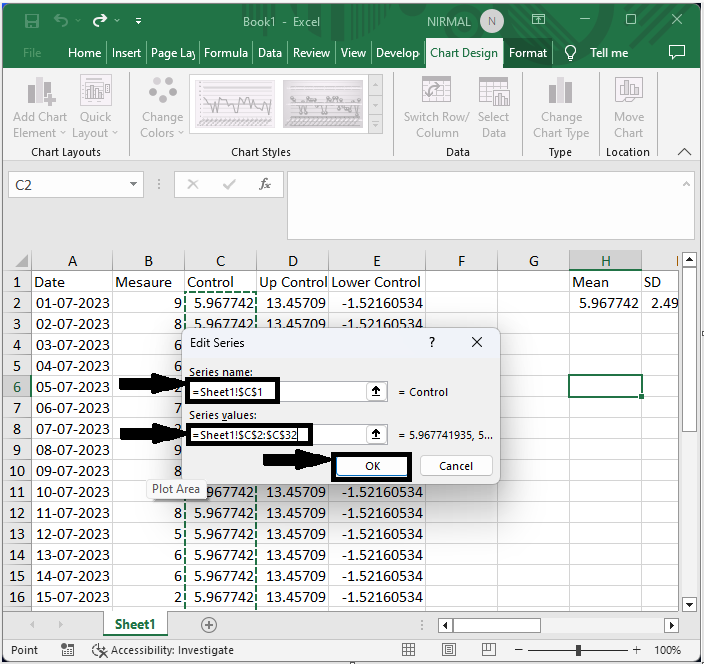
Task: Click the Insert Function fx icon
Action: (x=265, y=185)
